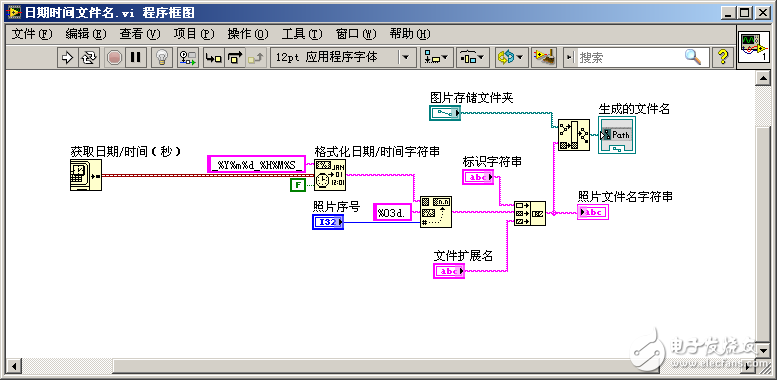This screenshot has width=777, height=380.
Task: Select the Format Into String node
Action: click(x=436, y=212)
